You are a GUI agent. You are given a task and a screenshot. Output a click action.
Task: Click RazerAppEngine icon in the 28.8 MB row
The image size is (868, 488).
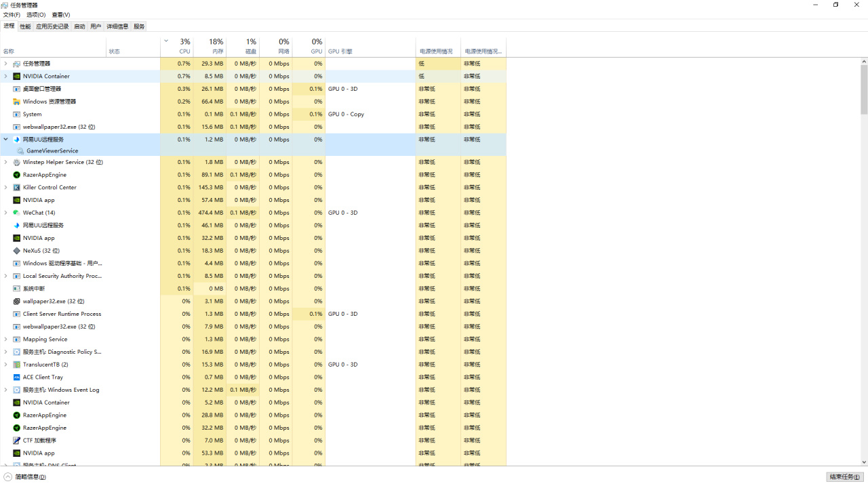point(17,415)
